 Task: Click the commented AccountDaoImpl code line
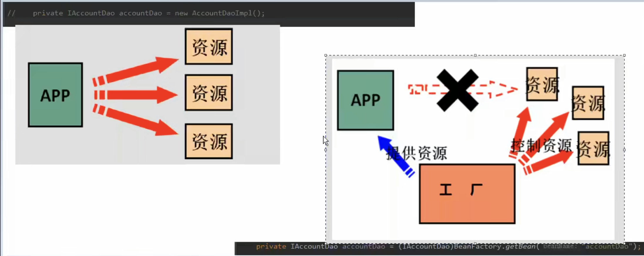[136, 13]
